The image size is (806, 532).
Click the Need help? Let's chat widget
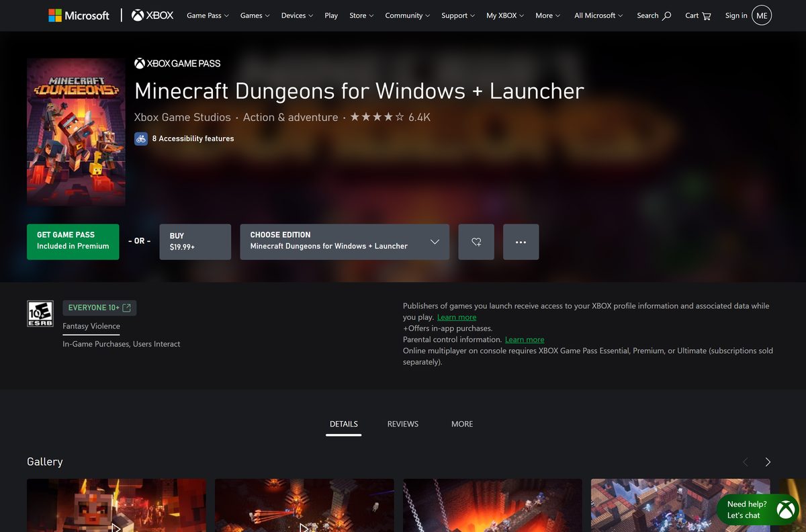click(x=757, y=510)
